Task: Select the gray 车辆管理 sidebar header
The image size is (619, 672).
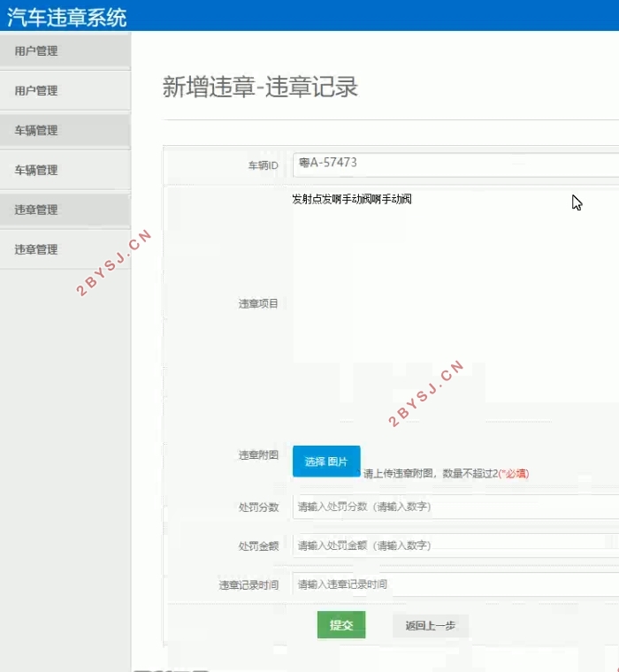Action: 65,130
